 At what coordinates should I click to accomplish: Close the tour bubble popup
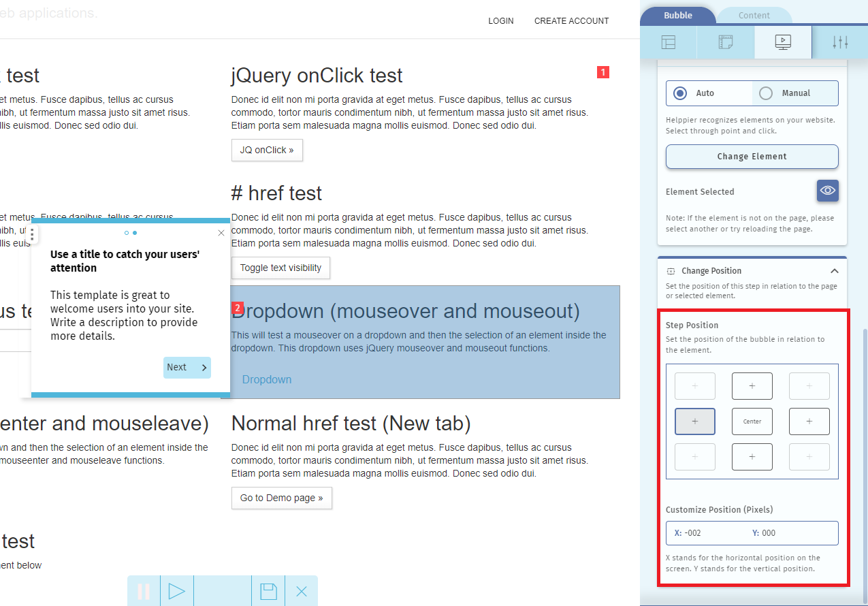coord(221,233)
